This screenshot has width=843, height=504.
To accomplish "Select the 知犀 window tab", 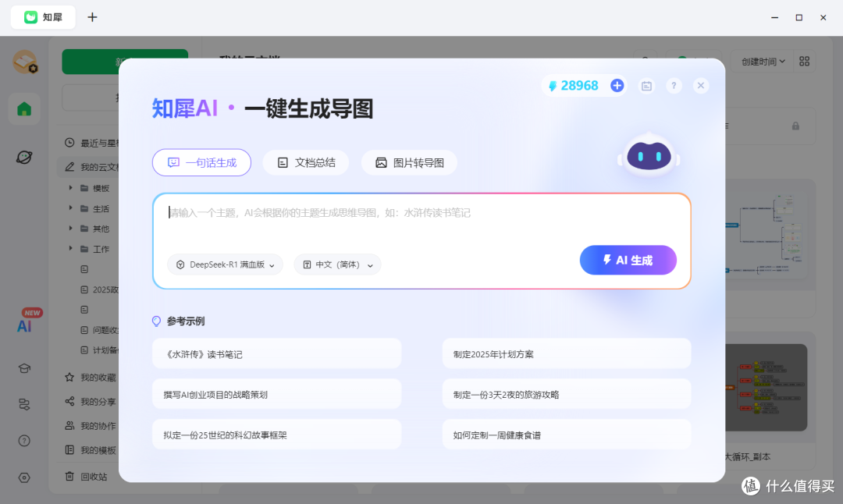I will [x=43, y=17].
